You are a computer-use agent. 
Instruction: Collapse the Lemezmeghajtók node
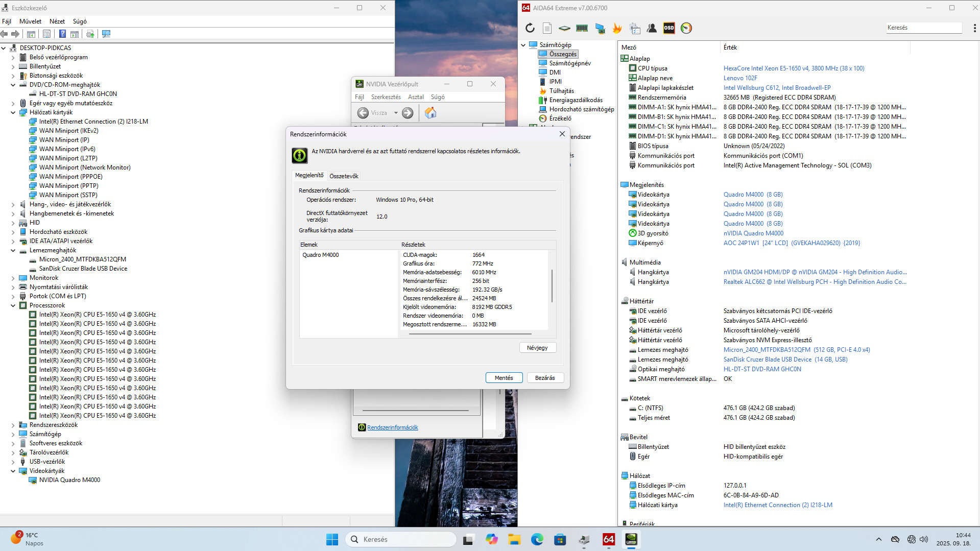(x=13, y=250)
